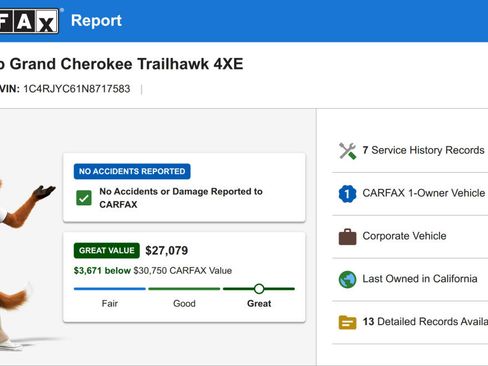Click No Accidents or Damage Reported text
Image resolution: width=488 pixels, height=366 pixels.
point(181,198)
